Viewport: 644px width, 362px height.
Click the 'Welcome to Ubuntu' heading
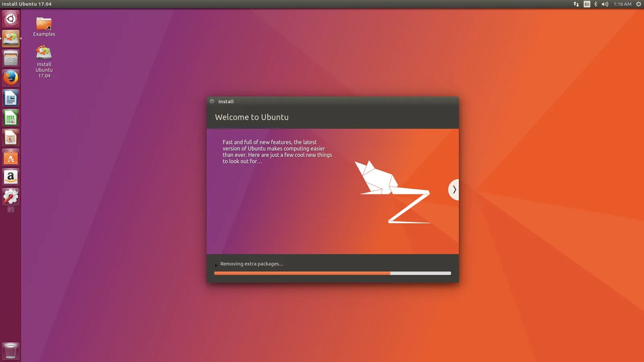(252, 117)
